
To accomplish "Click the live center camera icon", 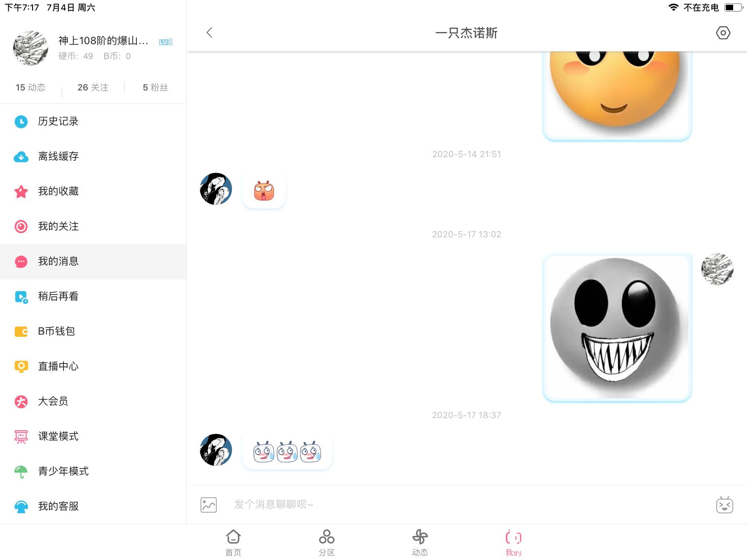I will pyautogui.click(x=21, y=367).
